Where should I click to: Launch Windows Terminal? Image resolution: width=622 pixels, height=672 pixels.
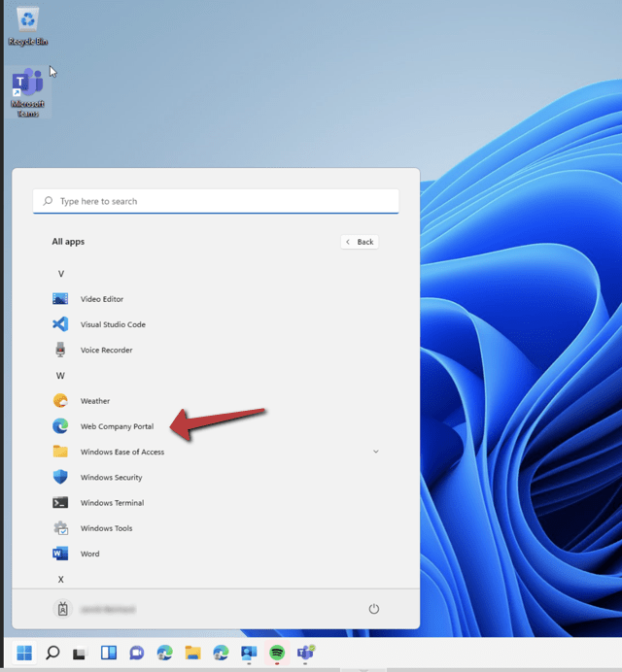pyautogui.click(x=112, y=503)
